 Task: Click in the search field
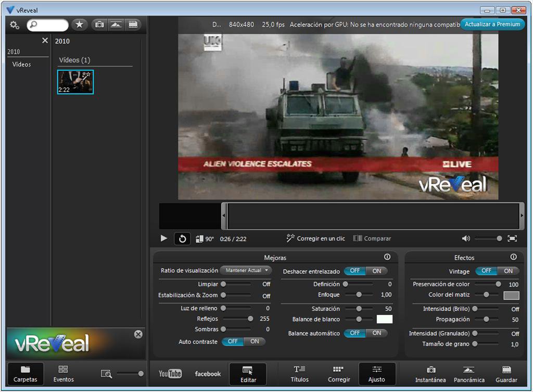[x=47, y=25]
